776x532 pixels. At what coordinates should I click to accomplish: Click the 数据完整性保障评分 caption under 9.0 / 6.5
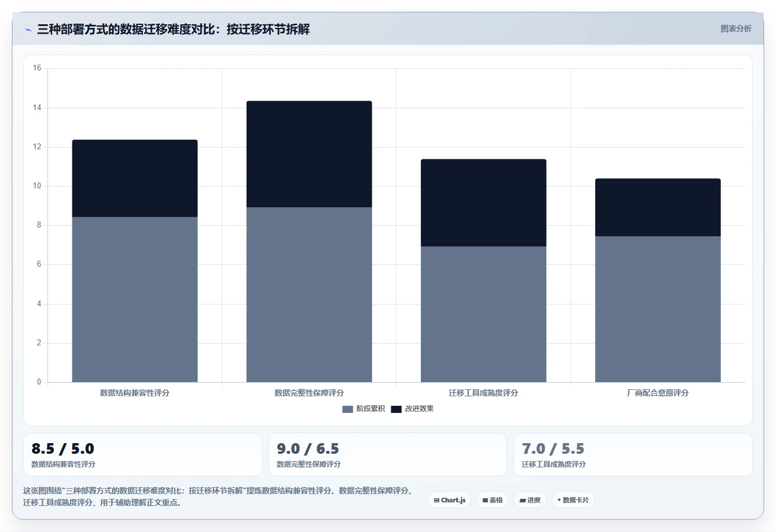[x=309, y=464]
